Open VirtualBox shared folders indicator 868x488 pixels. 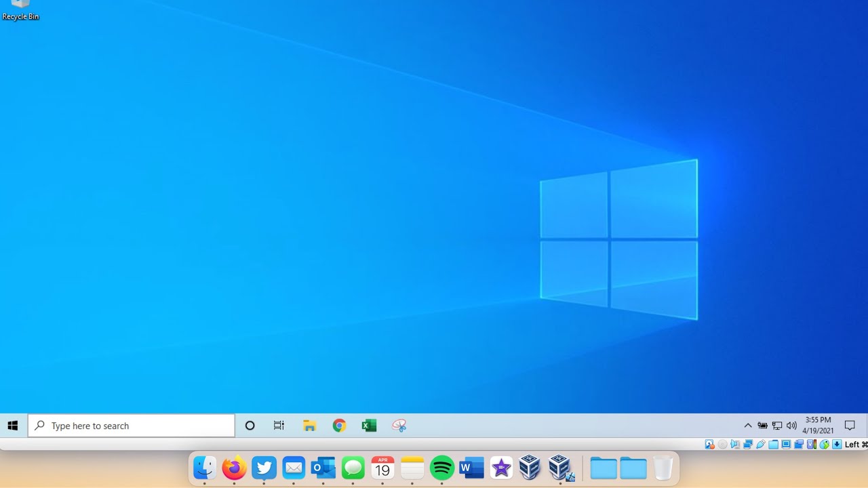pyautogui.click(x=773, y=445)
